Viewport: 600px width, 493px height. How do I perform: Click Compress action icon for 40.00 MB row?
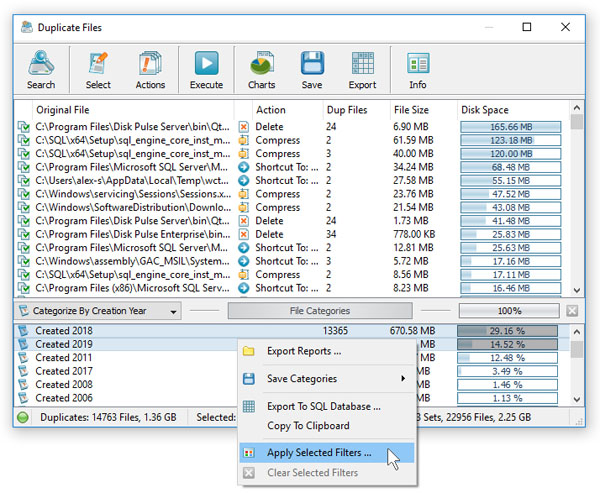pos(244,153)
